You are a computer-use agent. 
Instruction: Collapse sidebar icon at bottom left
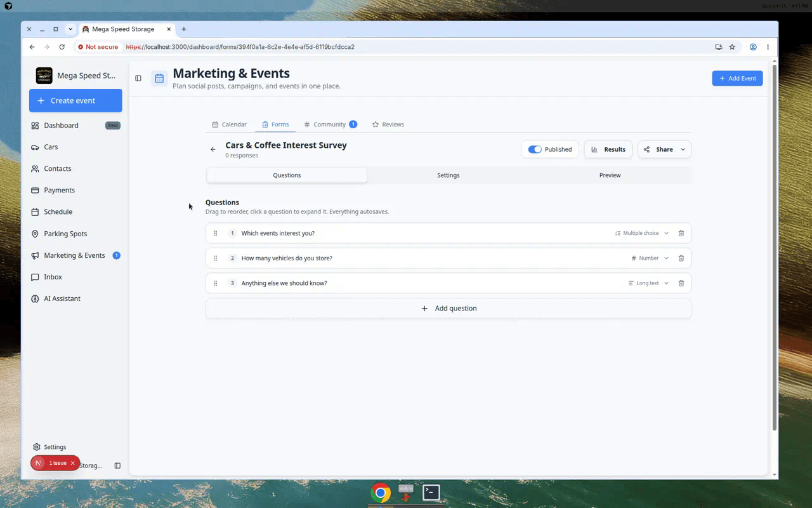pyautogui.click(x=117, y=465)
